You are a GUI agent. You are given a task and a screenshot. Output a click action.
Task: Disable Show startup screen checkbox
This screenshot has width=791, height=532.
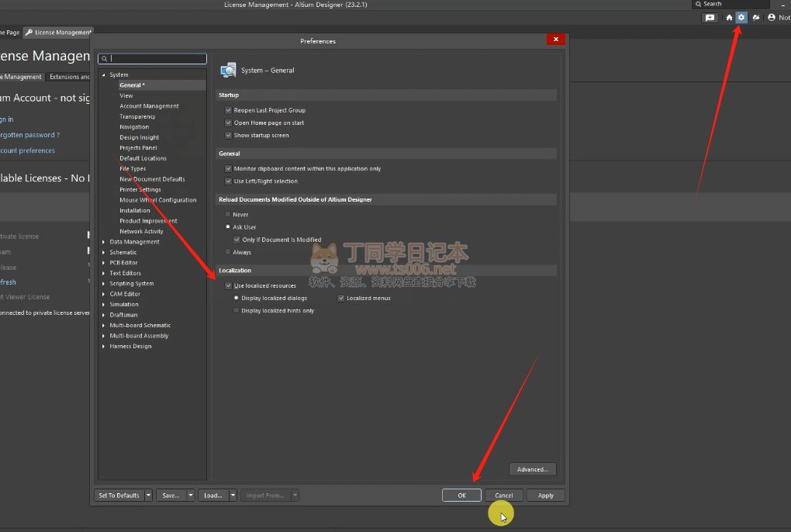[229, 136]
